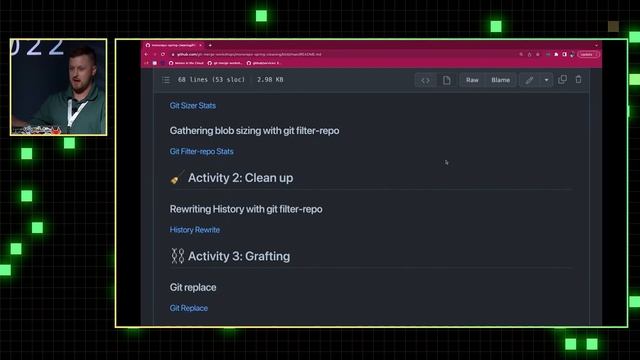Click the browser profile avatar icon
This screenshot has width=640, height=360.
[572, 54]
